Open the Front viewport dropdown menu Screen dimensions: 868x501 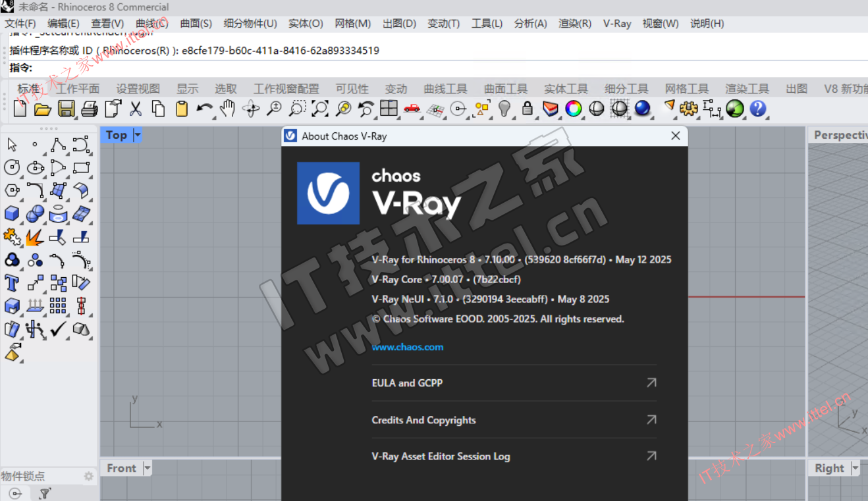(x=147, y=468)
